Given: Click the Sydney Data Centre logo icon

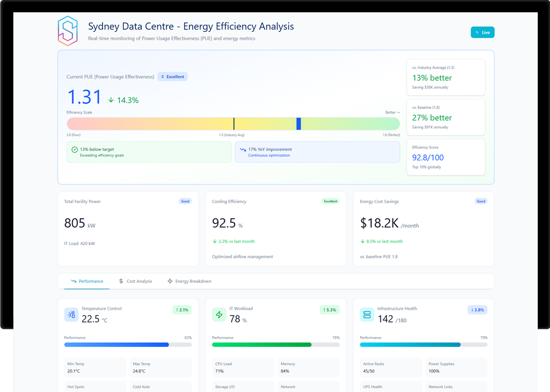Looking at the screenshot, I should click(68, 31).
